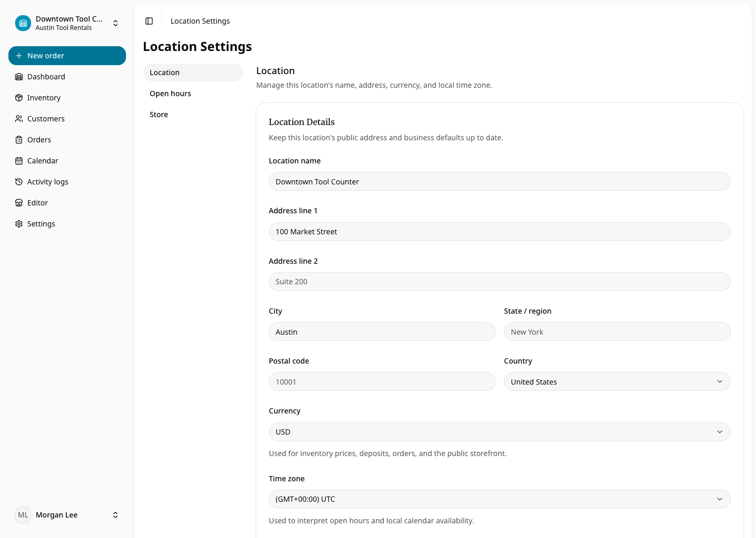Screen dimensions: 756x538
Task: Click the Customers people icon
Action: pos(19,119)
